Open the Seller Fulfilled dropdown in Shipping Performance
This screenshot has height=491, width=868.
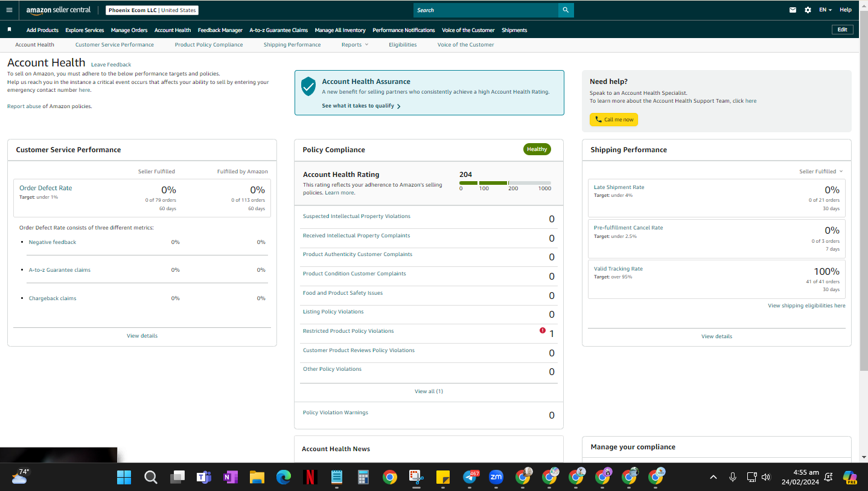tap(821, 172)
